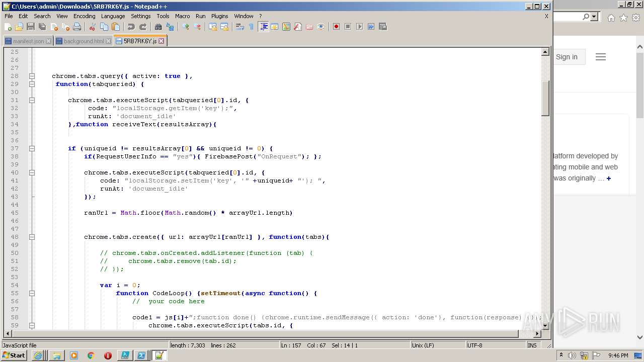644x362 pixels.
Task: Click the Copy toolbar icon
Action: coord(104,27)
